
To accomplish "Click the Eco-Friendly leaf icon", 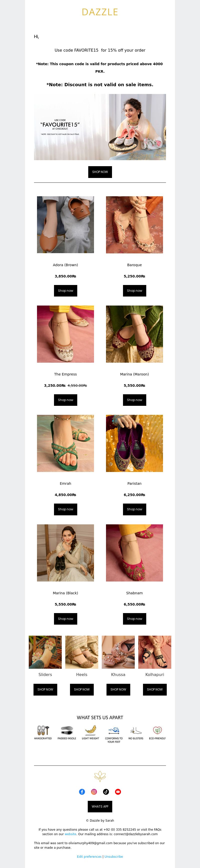I will pyautogui.click(x=157, y=730).
